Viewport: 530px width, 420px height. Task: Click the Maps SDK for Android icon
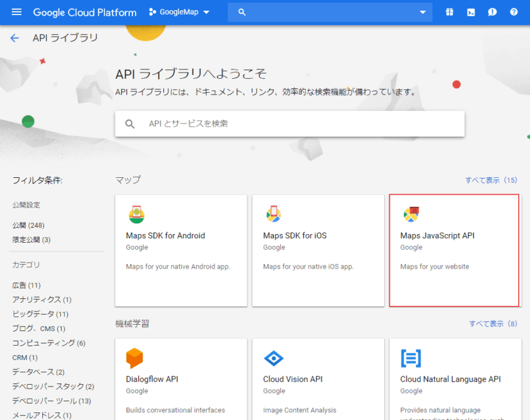coord(136,214)
